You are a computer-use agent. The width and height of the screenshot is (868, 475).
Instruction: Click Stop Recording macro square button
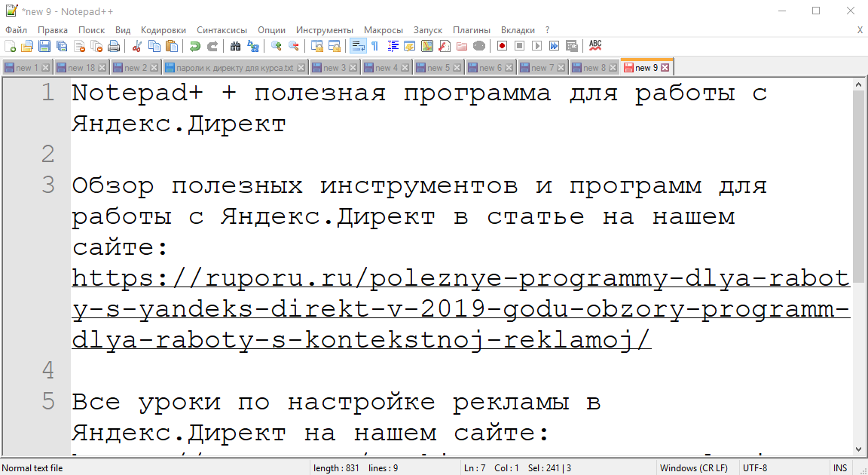519,46
